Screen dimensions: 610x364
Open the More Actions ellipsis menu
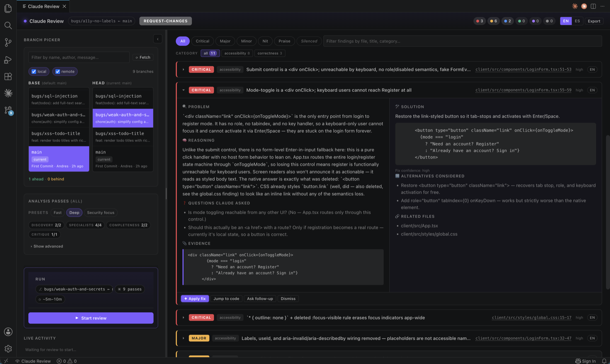click(x=602, y=6)
